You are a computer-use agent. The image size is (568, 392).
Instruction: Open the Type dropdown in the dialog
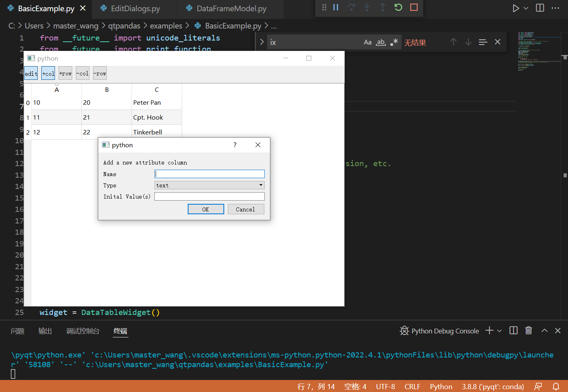coord(261,185)
